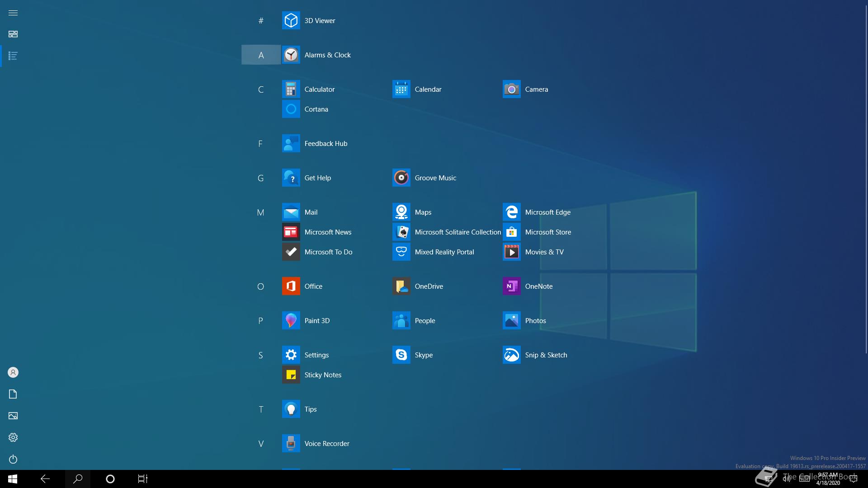The image size is (868, 488).
Task: Switch to All apps list view
Action: coord(13,56)
